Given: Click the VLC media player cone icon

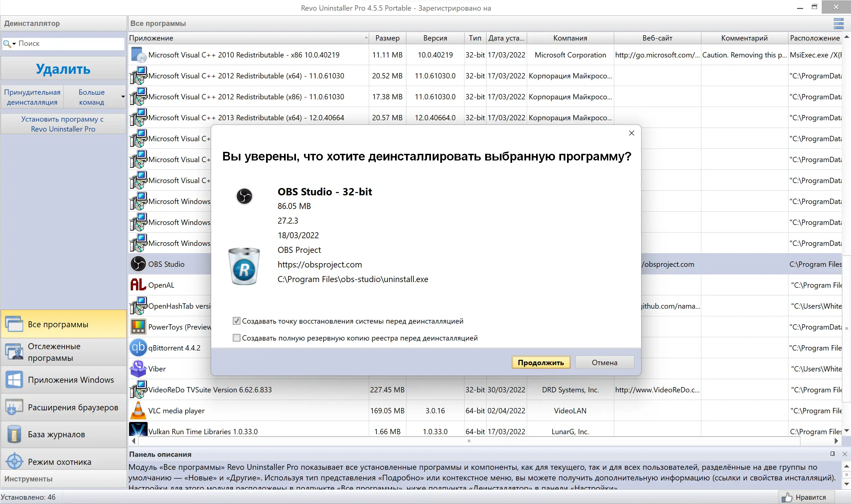Looking at the screenshot, I should tap(138, 410).
